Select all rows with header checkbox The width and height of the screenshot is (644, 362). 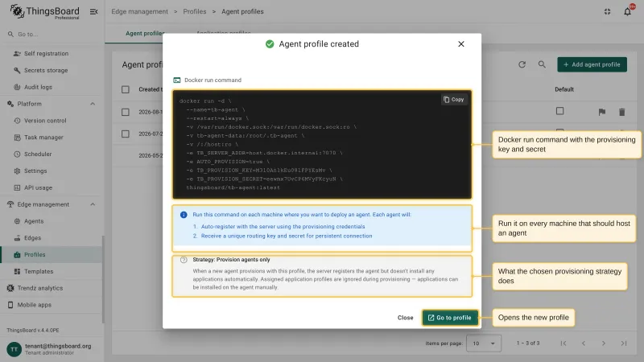pyautogui.click(x=126, y=89)
